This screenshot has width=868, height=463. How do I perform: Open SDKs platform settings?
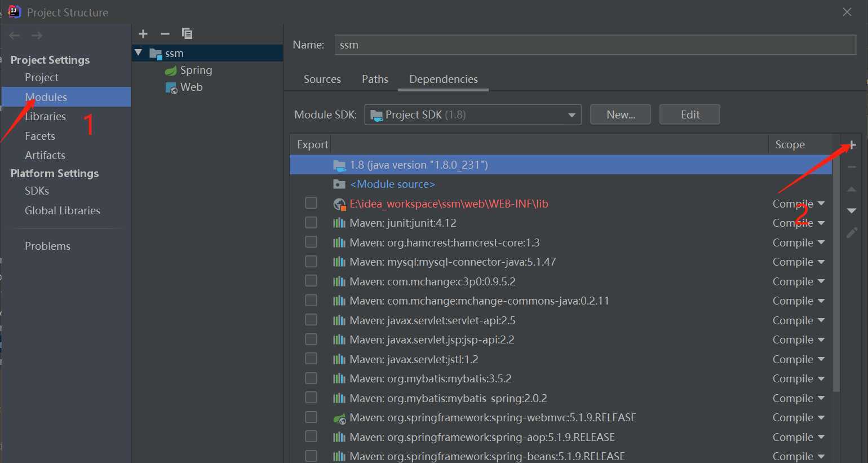(37, 191)
